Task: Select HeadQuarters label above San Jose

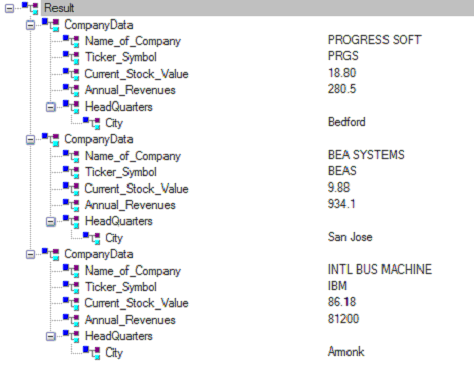Action: coord(119,221)
